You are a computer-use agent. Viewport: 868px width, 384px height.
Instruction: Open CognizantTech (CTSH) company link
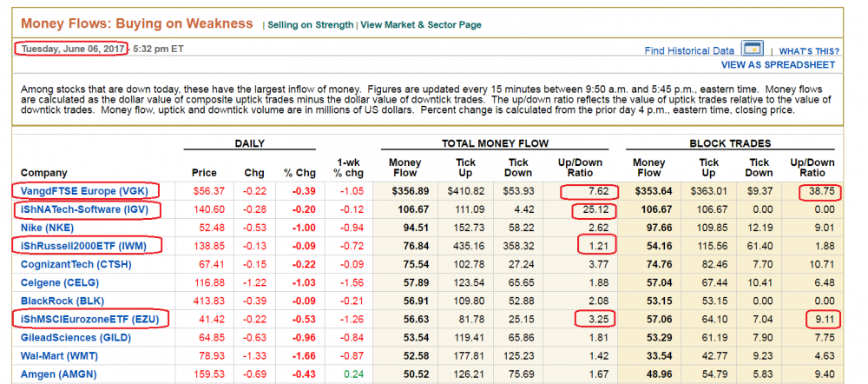pyautogui.click(x=76, y=264)
